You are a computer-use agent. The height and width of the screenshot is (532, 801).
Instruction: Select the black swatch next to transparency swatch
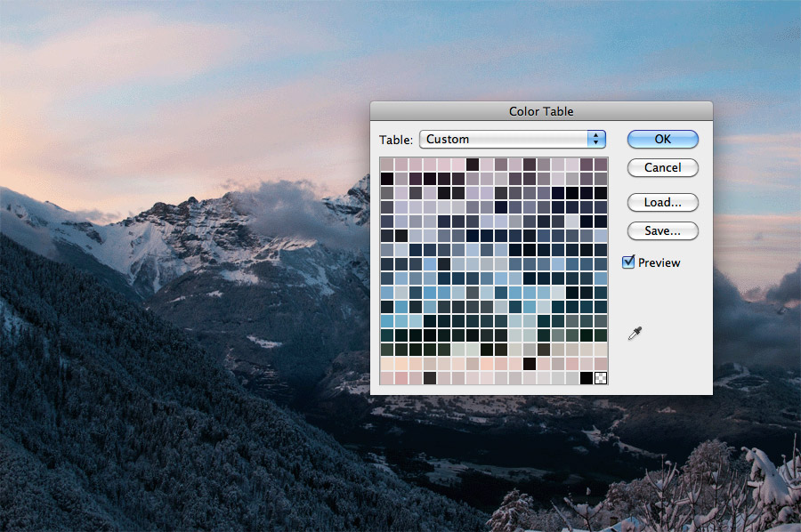coord(587,377)
